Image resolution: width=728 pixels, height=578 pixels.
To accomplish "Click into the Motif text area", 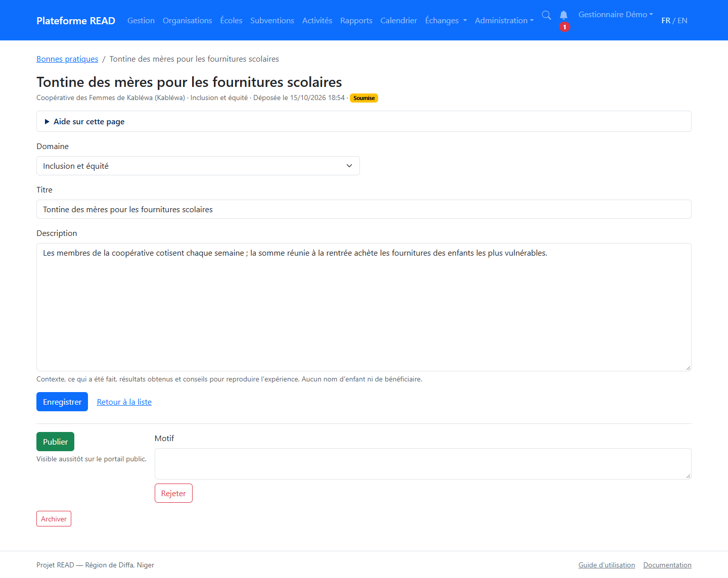I will point(423,464).
